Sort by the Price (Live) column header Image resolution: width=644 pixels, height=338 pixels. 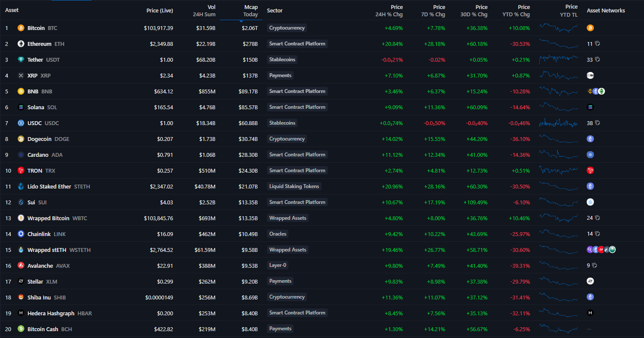tap(160, 11)
